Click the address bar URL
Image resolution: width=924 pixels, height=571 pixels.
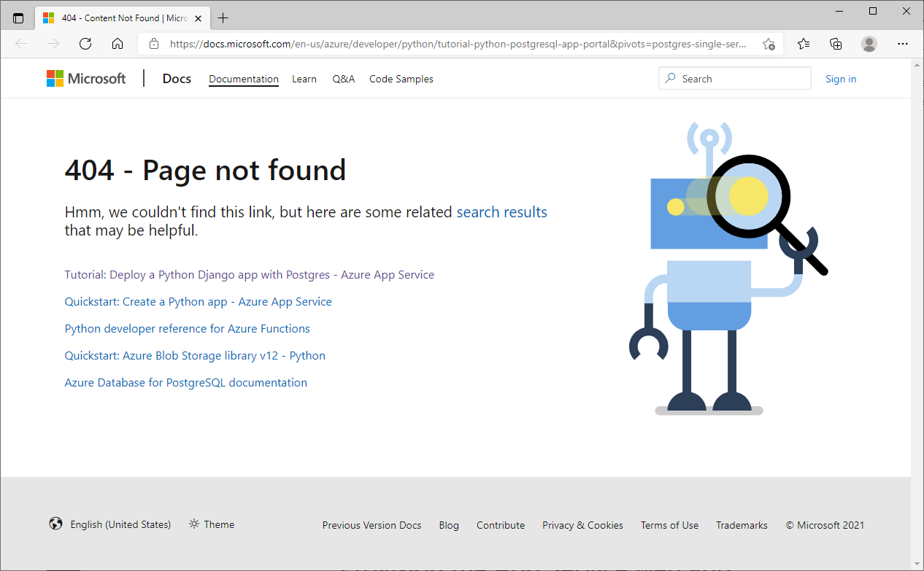point(458,44)
